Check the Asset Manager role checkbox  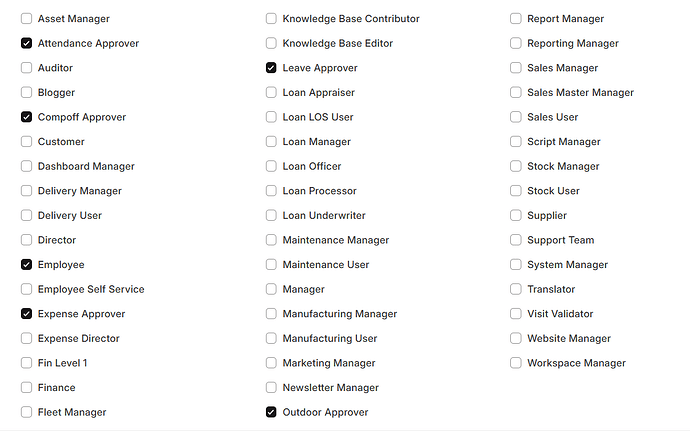(26, 18)
